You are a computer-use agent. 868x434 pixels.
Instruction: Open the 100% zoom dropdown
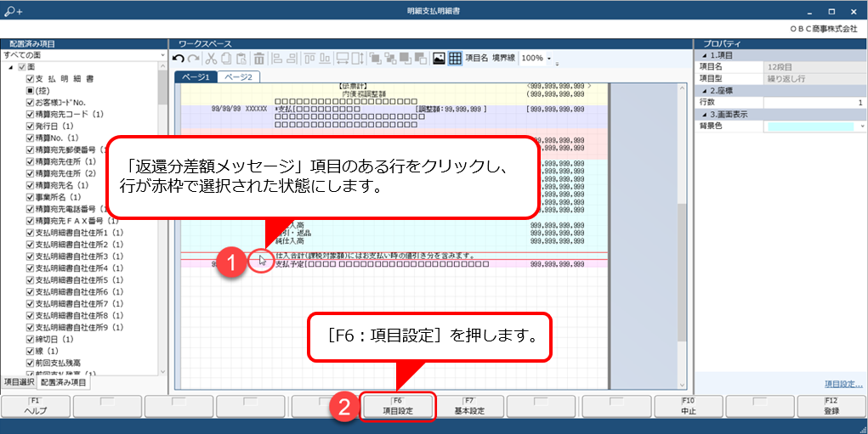coord(549,58)
